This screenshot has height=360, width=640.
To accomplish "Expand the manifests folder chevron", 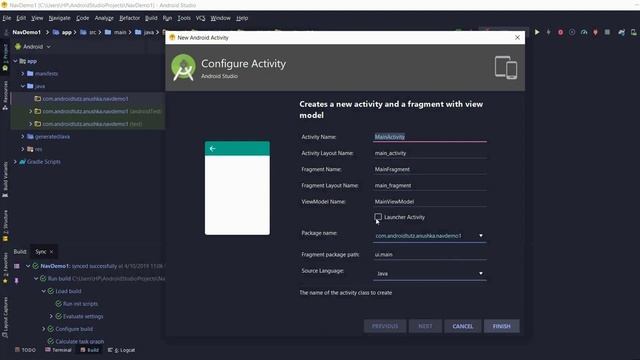I will 23,73.
